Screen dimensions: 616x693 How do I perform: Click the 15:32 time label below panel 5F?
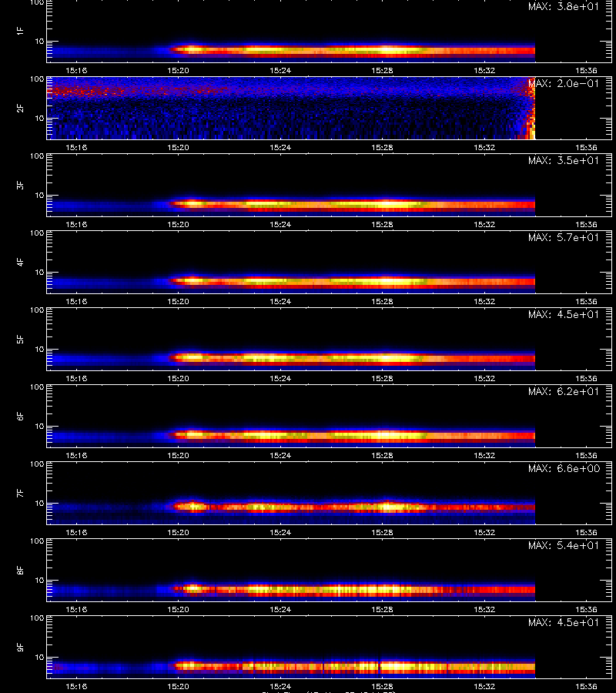pos(484,378)
